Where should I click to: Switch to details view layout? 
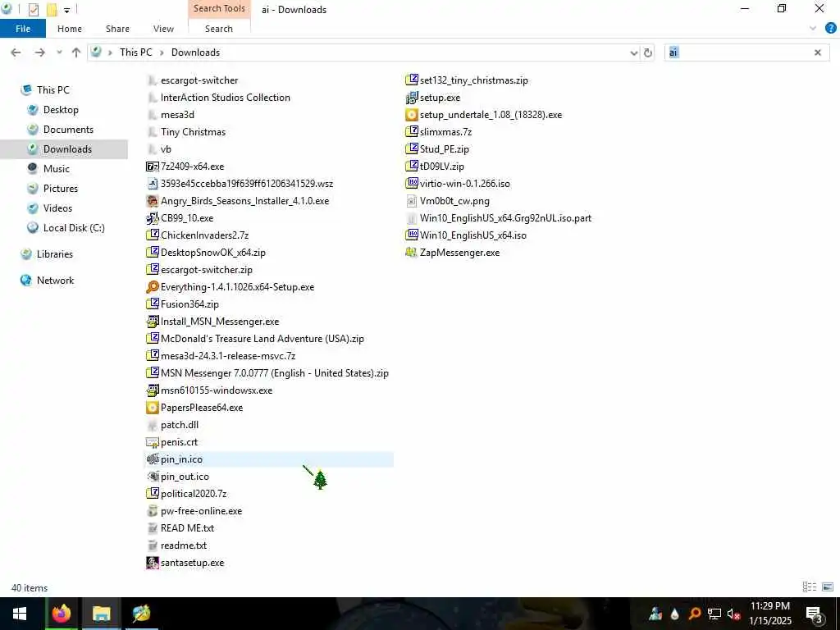click(809, 587)
